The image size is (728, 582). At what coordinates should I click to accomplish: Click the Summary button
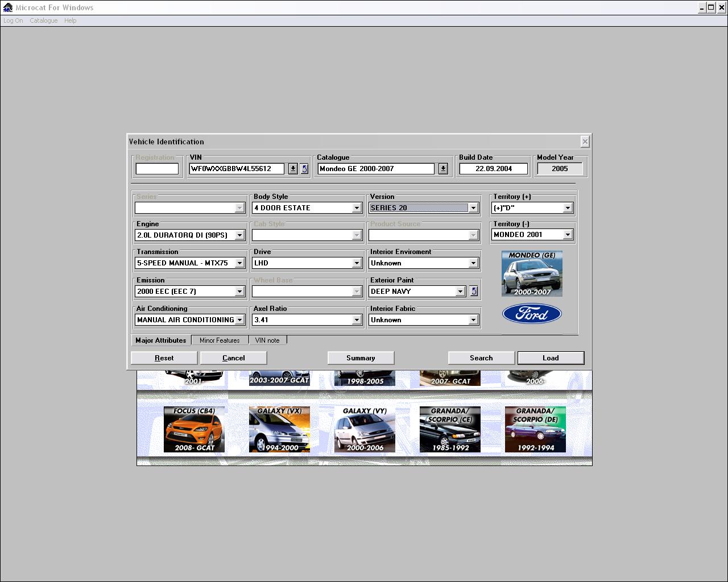click(x=361, y=358)
